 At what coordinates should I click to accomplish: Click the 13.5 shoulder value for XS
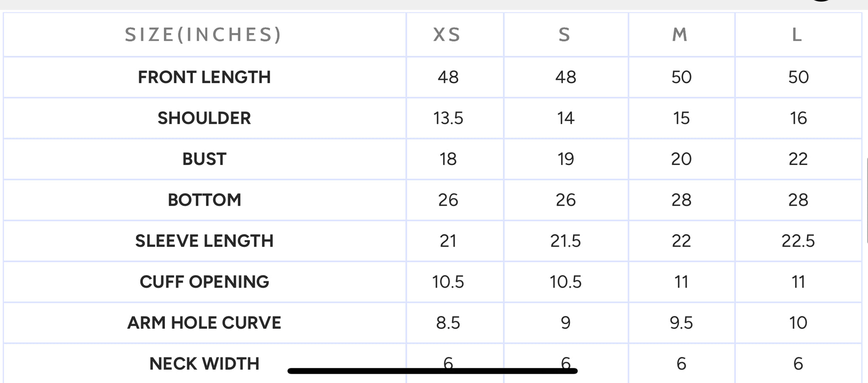[448, 118]
